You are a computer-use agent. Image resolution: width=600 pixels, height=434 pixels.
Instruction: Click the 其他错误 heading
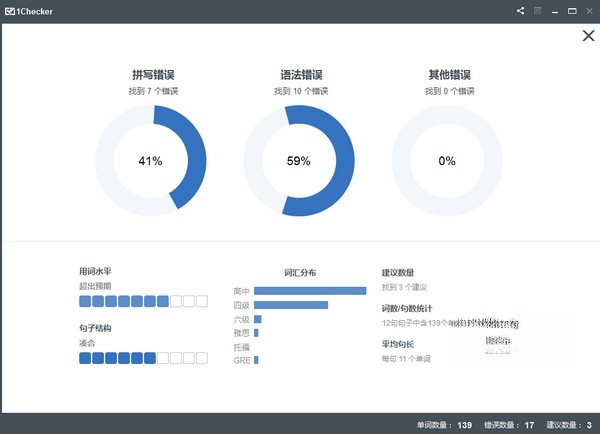pos(450,75)
